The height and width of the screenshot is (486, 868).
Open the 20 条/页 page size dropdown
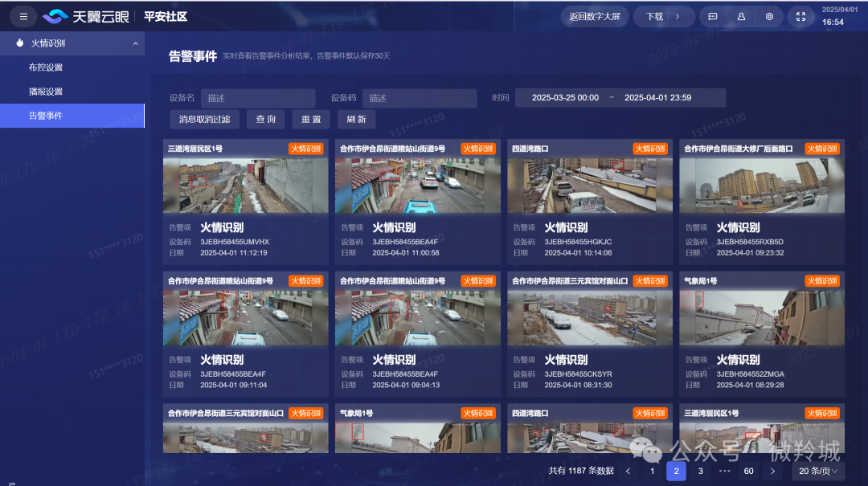coord(817,471)
